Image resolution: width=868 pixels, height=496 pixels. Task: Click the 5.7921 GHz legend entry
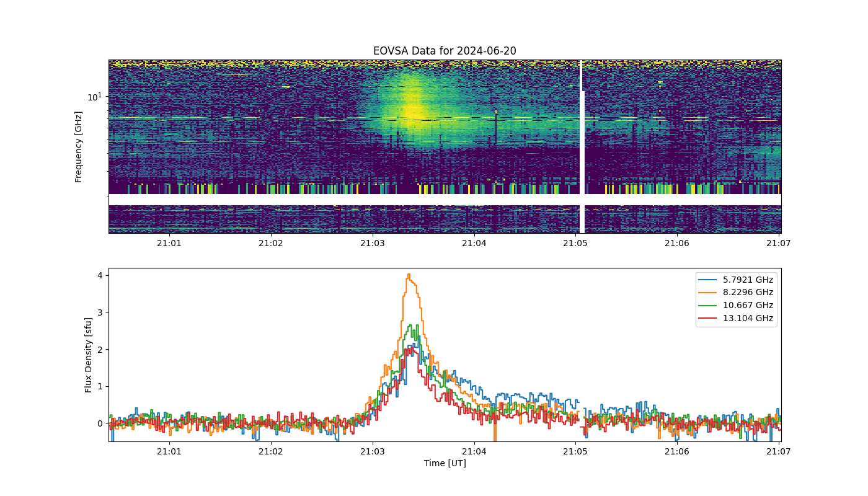[736, 280]
